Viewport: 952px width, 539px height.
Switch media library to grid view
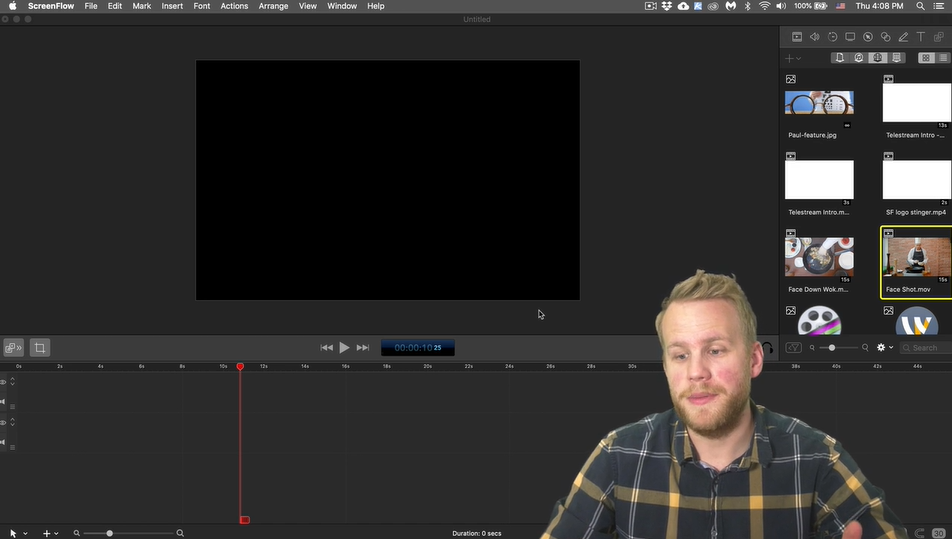(925, 58)
